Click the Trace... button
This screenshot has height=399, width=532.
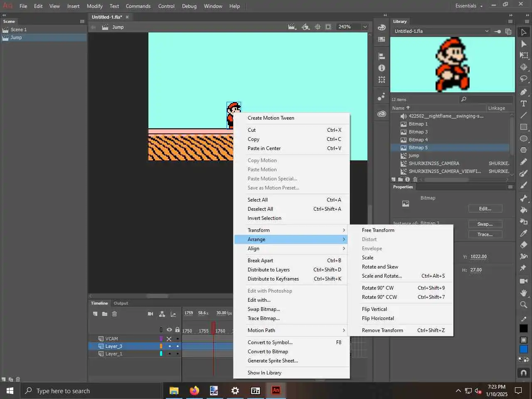(485, 234)
